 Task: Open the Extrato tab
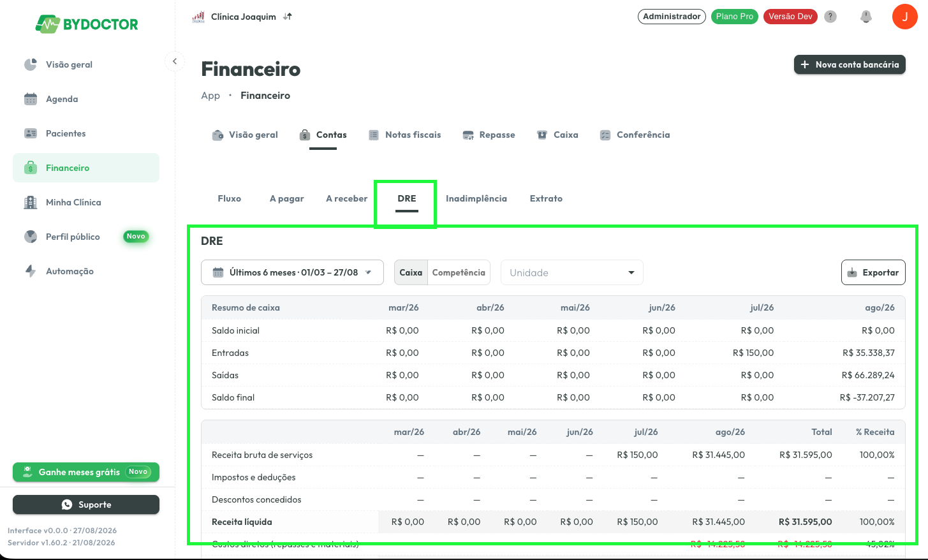coord(546,198)
